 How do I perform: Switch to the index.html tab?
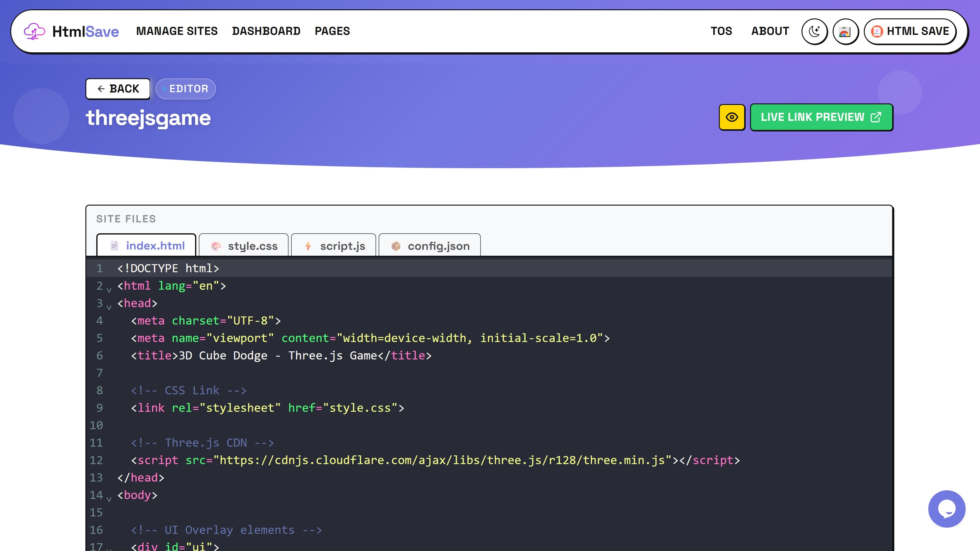146,246
